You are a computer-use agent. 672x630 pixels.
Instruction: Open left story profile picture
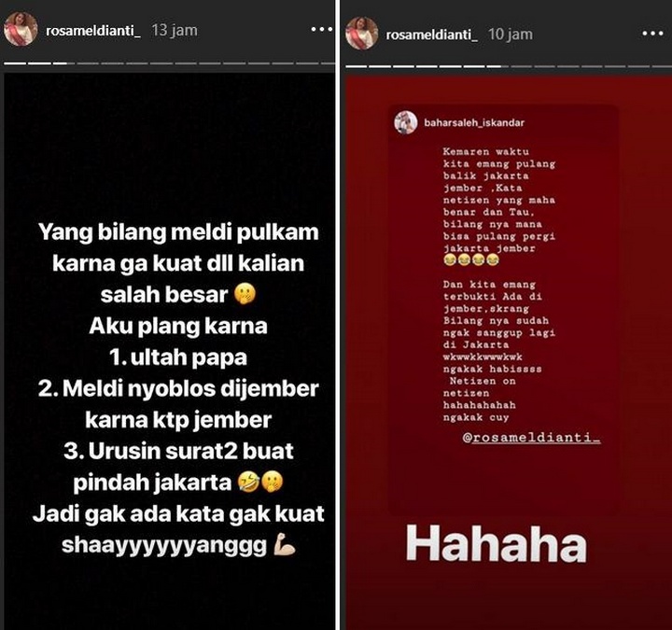[21, 29]
